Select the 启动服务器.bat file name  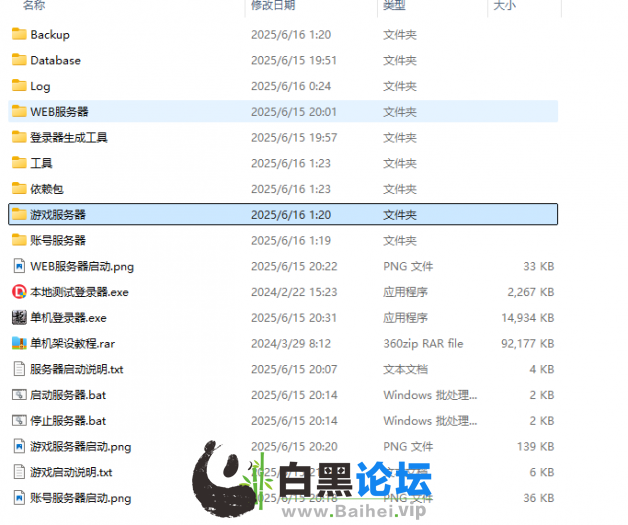68,395
